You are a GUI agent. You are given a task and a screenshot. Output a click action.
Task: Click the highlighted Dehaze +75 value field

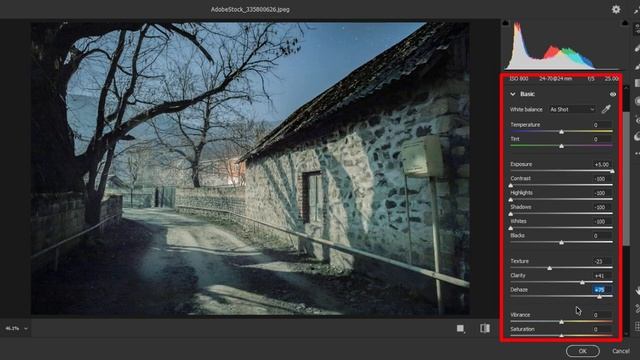[x=602, y=290]
